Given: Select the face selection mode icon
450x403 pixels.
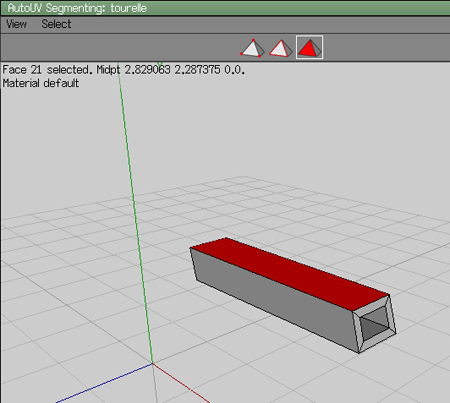Looking at the screenshot, I should [309, 47].
